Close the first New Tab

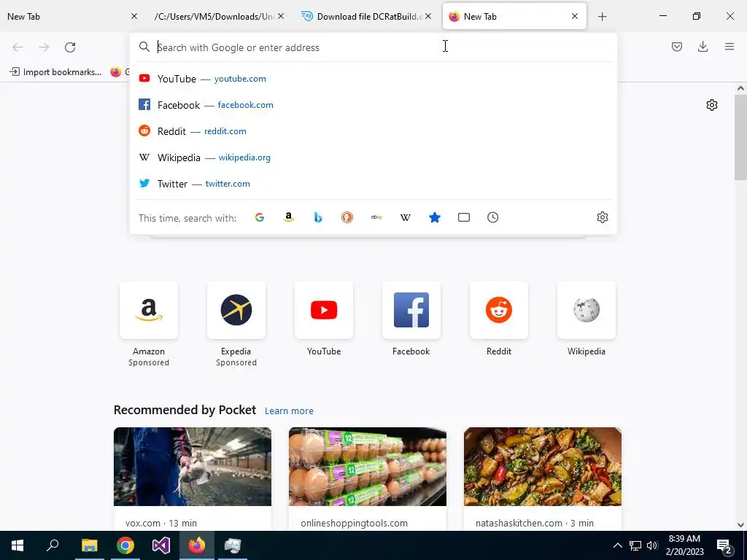coord(134,17)
